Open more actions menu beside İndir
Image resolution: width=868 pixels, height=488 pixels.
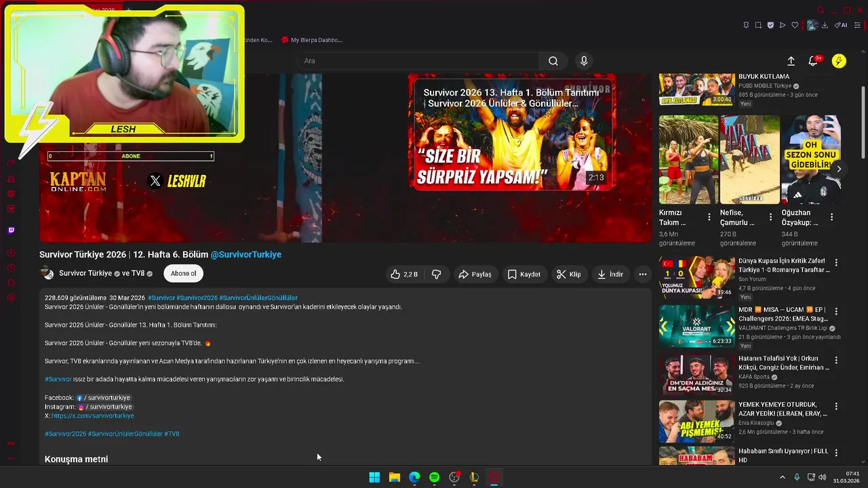click(643, 274)
